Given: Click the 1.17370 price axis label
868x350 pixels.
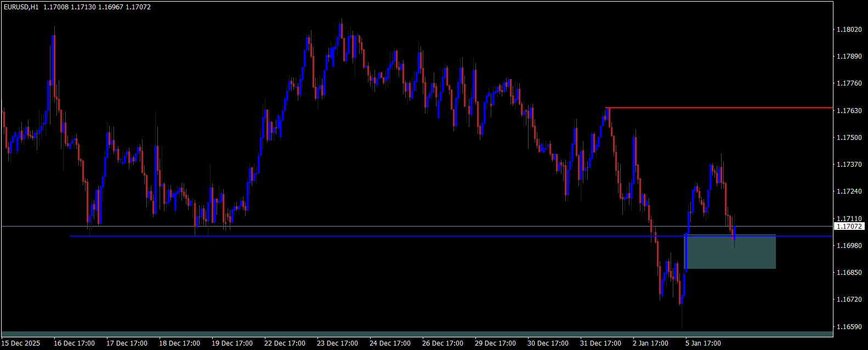Looking at the screenshot, I should coord(849,165).
